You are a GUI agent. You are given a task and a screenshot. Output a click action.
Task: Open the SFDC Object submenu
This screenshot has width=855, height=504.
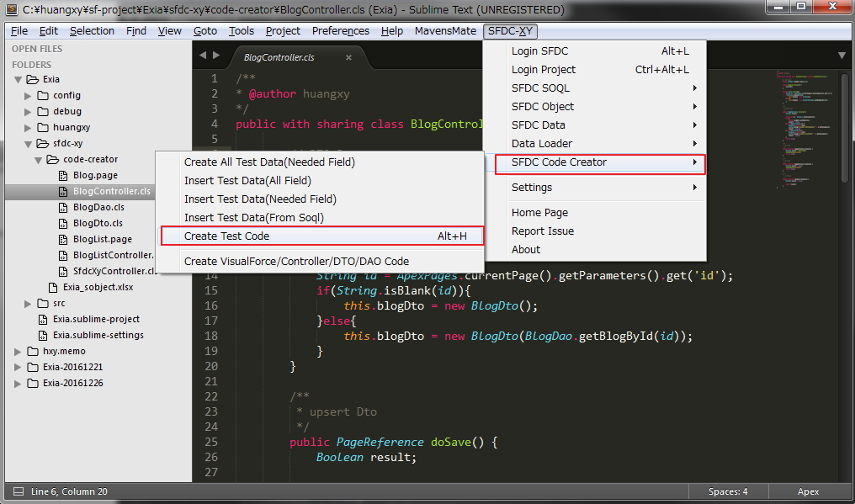pyautogui.click(x=595, y=107)
